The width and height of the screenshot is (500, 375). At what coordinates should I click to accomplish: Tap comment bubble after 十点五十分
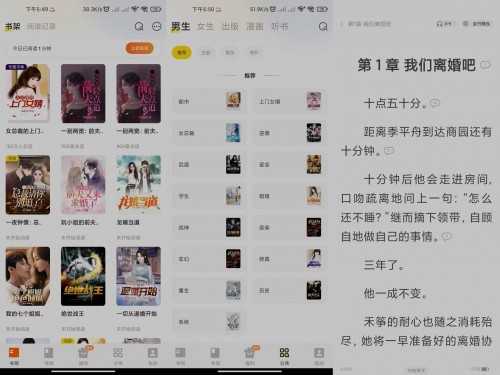click(435, 103)
